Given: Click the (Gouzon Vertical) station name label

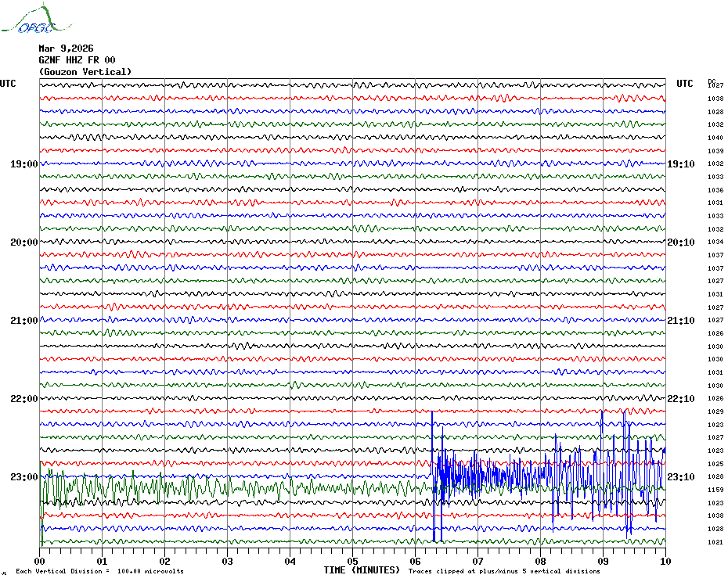Looking at the screenshot, I should point(85,72).
